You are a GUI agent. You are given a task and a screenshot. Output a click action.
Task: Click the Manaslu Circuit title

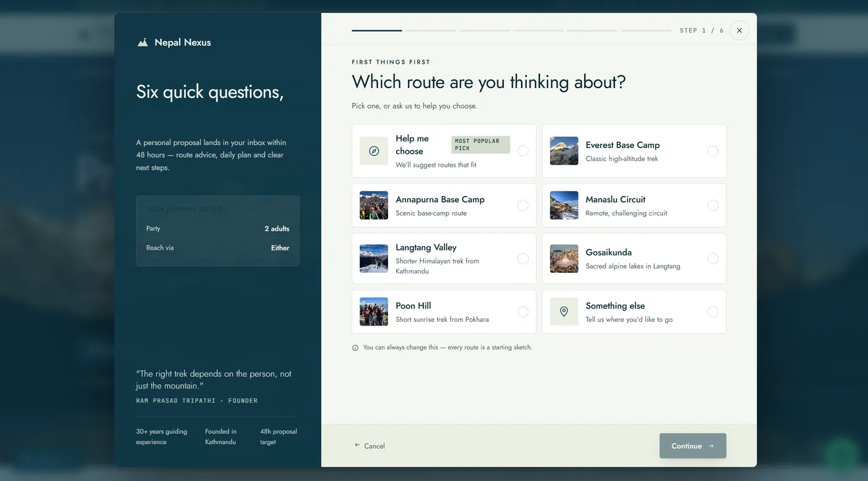point(616,200)
